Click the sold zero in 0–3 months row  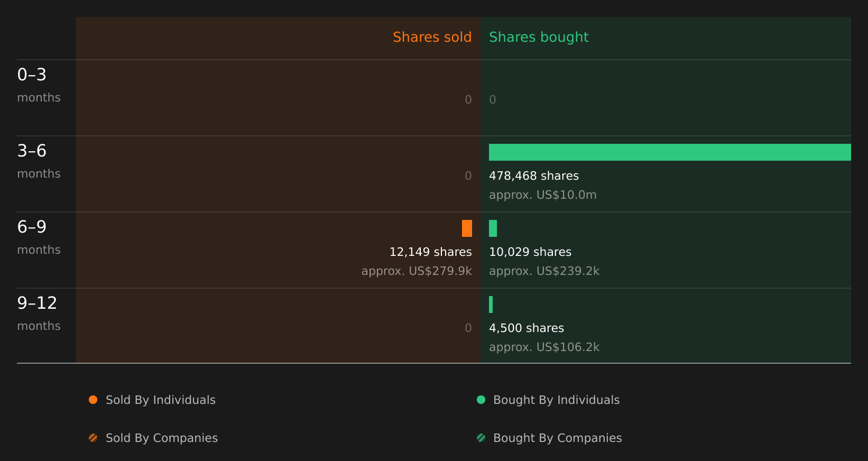pos(468,100)
